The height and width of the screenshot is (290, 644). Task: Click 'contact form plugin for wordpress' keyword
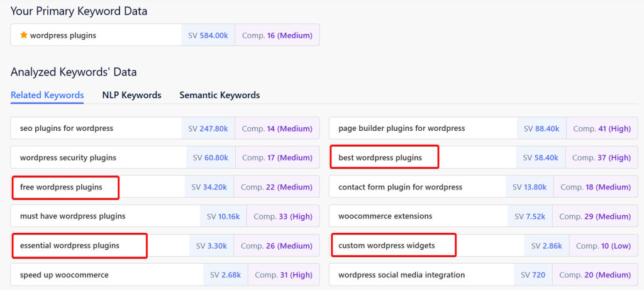point(400,187)
